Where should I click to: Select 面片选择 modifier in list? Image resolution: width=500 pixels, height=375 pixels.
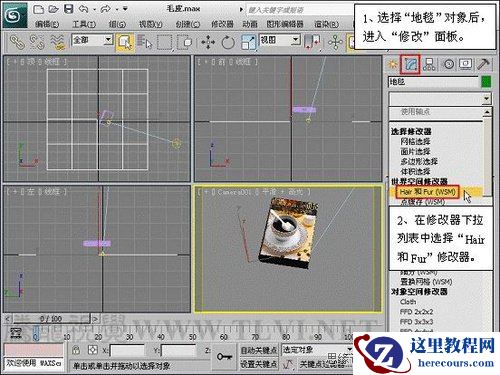point(415,152)
